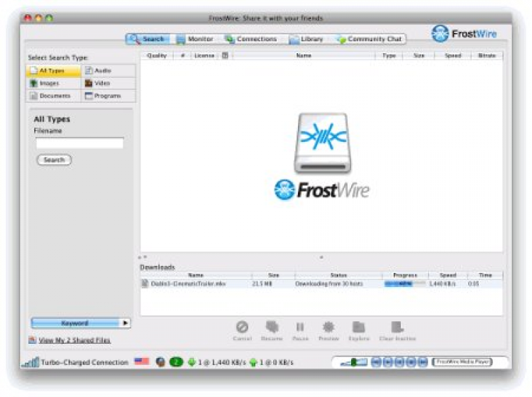The height and width of the screenshot is (397, 532).
Task: Sort downloads by Time column
Action: [485, 275]
